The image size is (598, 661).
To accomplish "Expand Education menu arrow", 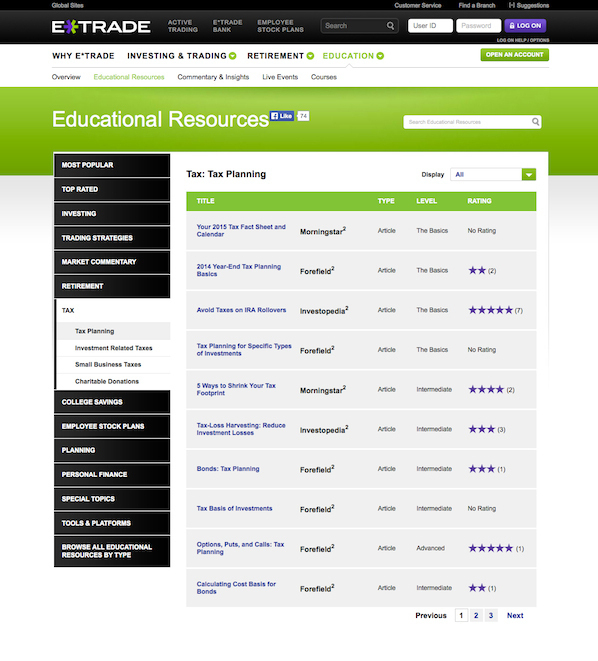I will (x=380, y=56).
